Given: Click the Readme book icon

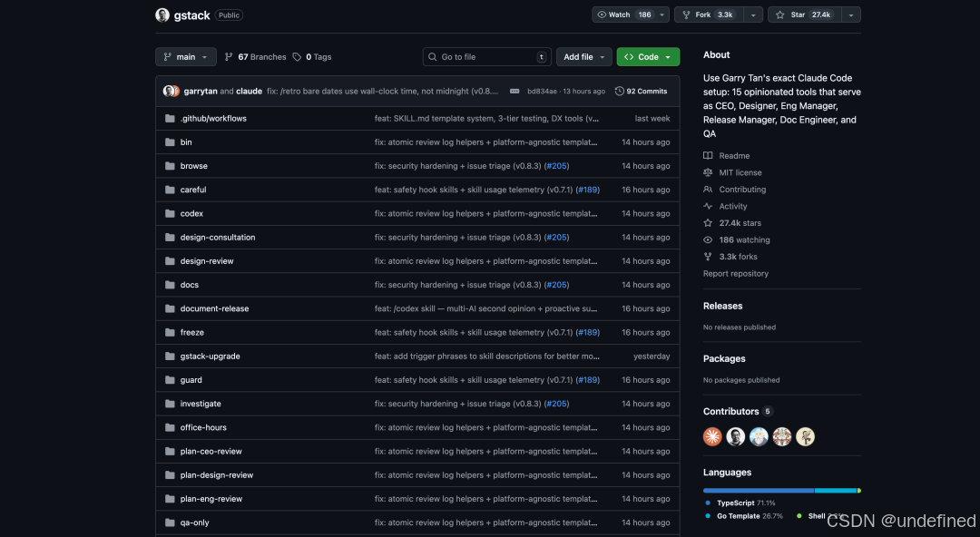Looking at the screenshot, I should pos(708,156).
